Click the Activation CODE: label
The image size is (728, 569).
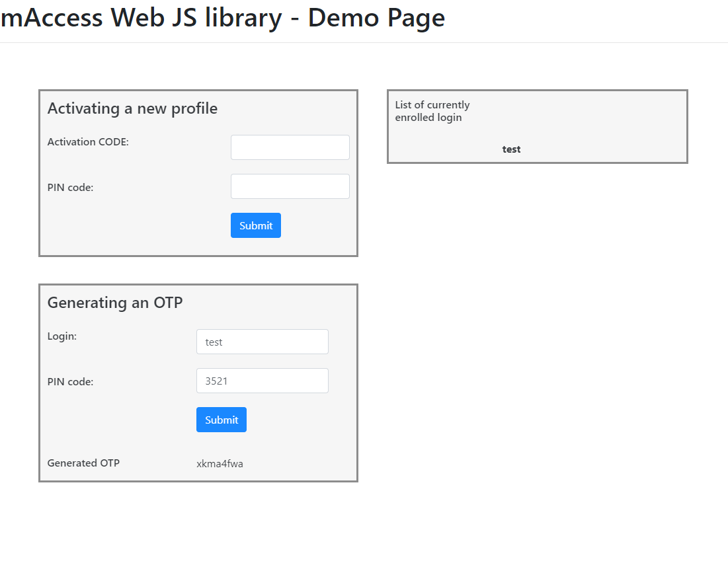[x=88, y=142]
